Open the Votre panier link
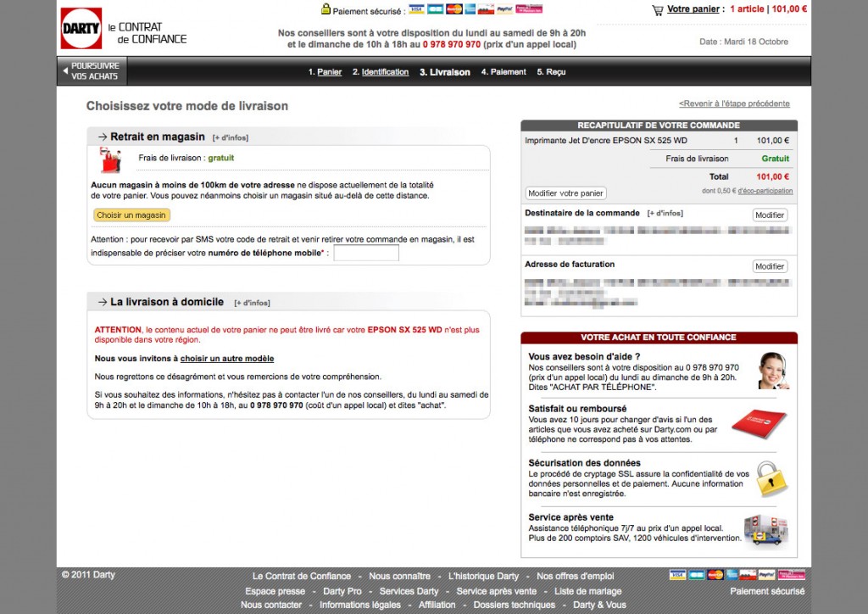This screenshot has width=868, height=614. tap(693, 8)
